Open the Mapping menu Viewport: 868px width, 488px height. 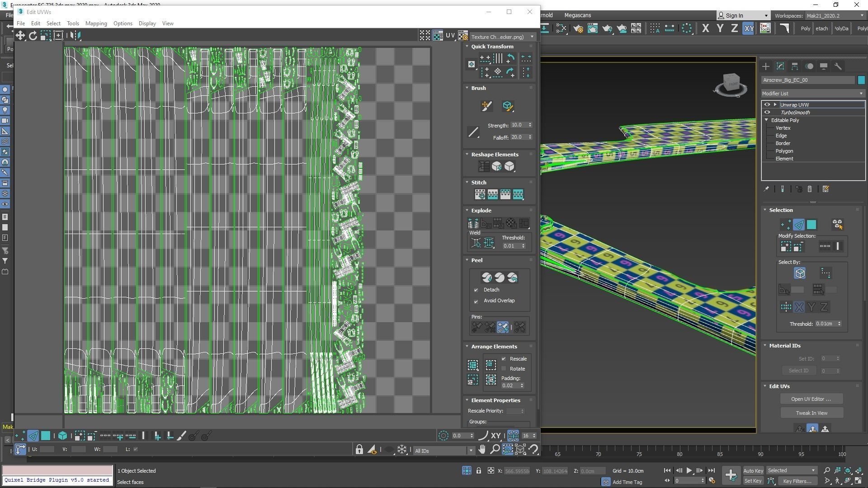pos(96,23)
